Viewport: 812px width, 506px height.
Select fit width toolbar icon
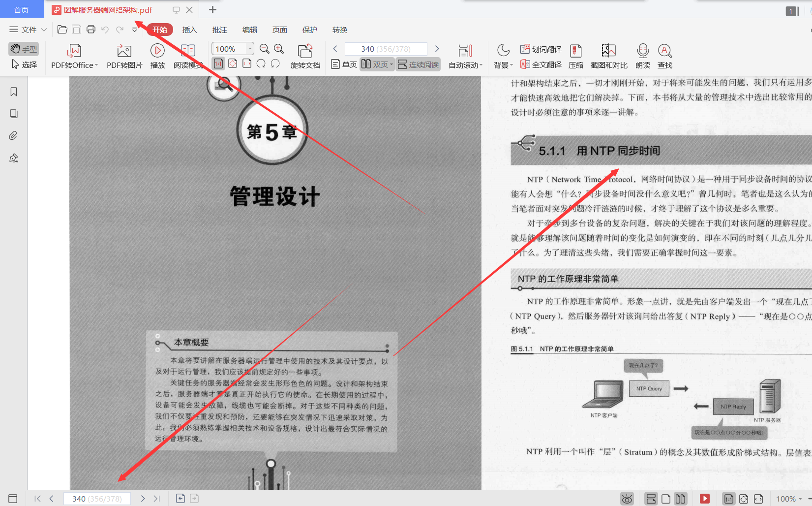pyautogui.click(x=247, y=63)
